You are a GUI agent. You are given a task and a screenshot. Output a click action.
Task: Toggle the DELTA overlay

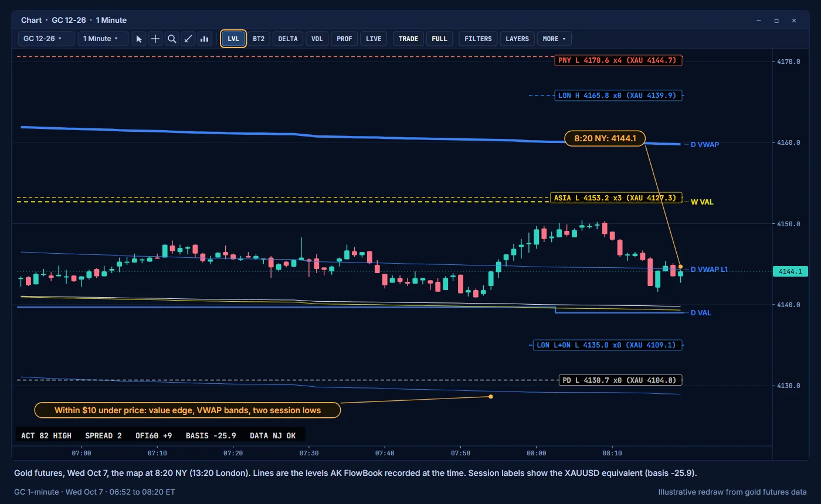(x=288, y=39)
